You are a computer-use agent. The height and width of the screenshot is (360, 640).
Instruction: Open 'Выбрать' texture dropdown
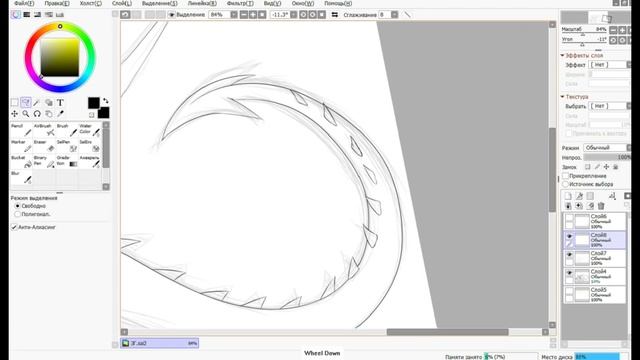click(609, 106)
